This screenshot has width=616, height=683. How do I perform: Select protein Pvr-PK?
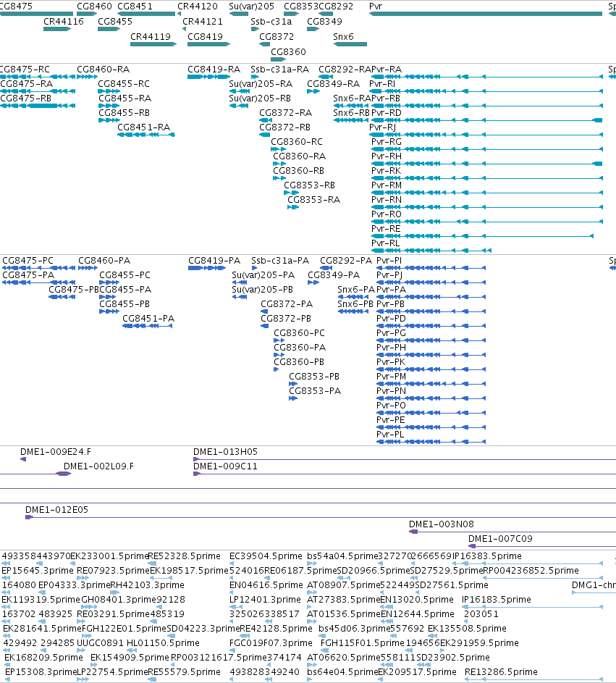click(x=431, y=369)
